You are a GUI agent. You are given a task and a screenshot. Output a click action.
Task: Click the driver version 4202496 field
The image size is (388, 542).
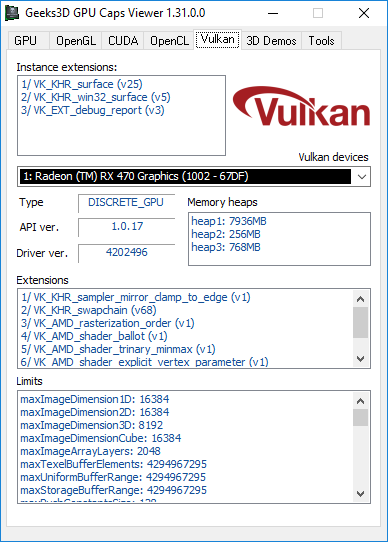tap(127, 253)
